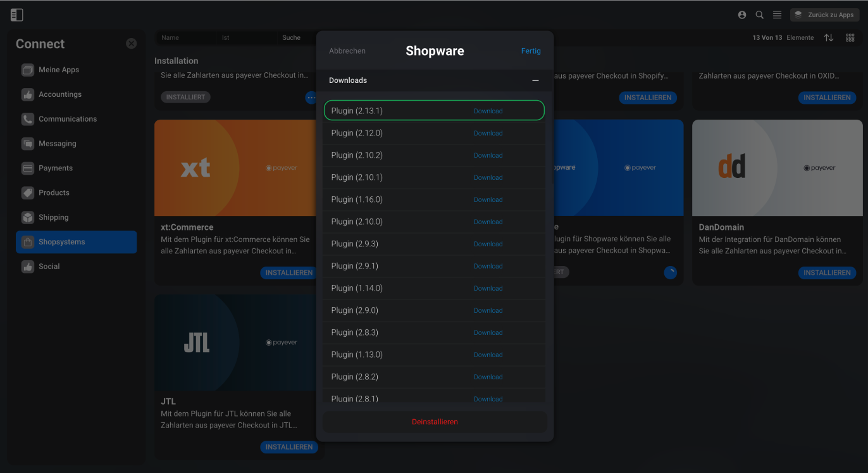Download Plugin (2.13.1)
Screen dimensions: 868x473
point(488,111)
